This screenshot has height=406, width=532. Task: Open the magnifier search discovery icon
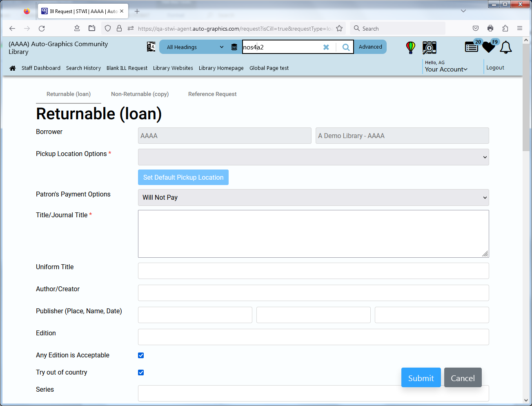430,47
